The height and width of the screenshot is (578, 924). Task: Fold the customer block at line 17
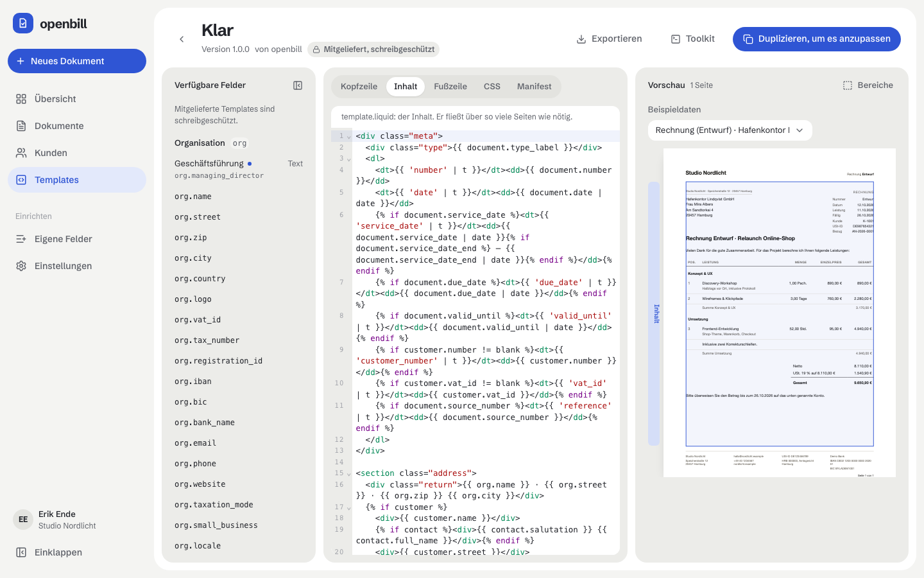click(x=349, y=508)
